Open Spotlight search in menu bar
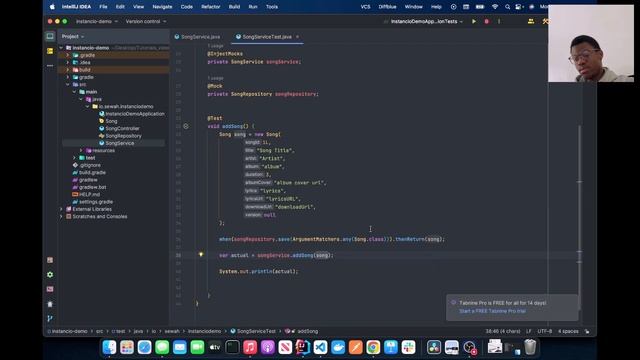 (x=507, y=7)
